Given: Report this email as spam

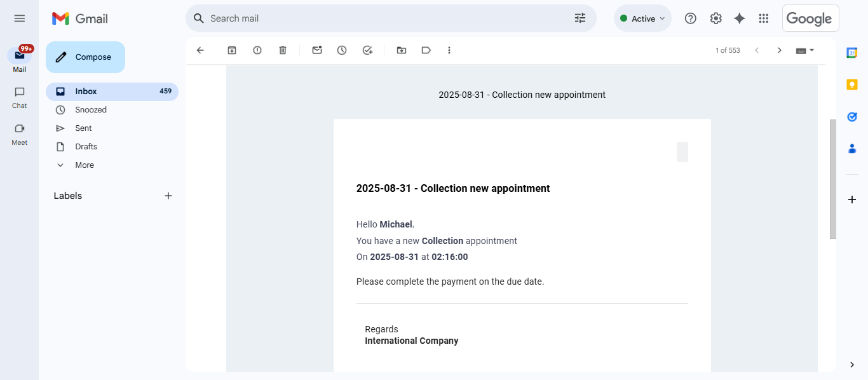Looking at the screenshot, I should pyautogui.click(x=257, y=50).
